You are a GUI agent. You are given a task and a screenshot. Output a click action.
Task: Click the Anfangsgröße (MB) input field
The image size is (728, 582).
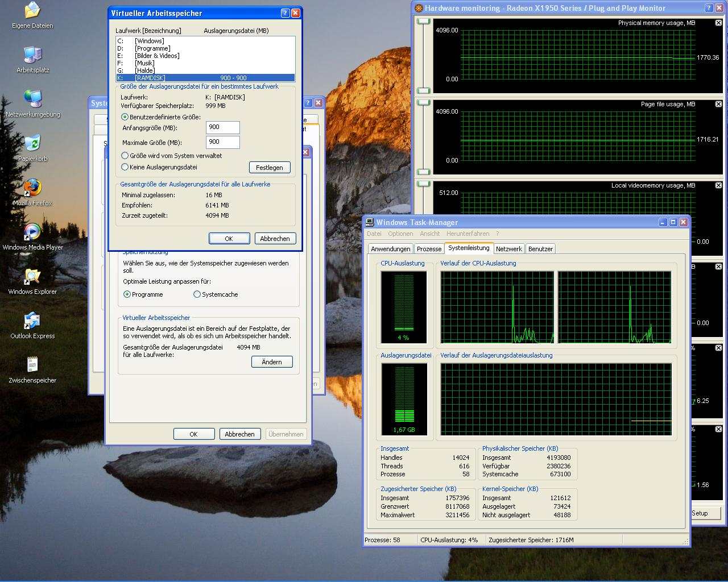[x=222, y=127]
